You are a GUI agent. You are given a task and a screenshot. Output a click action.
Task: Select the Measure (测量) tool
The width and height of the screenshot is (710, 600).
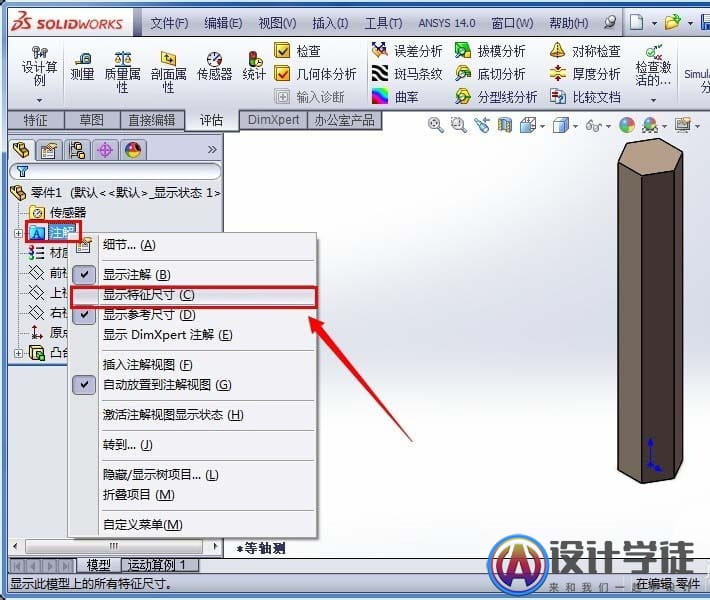[82, 67]
